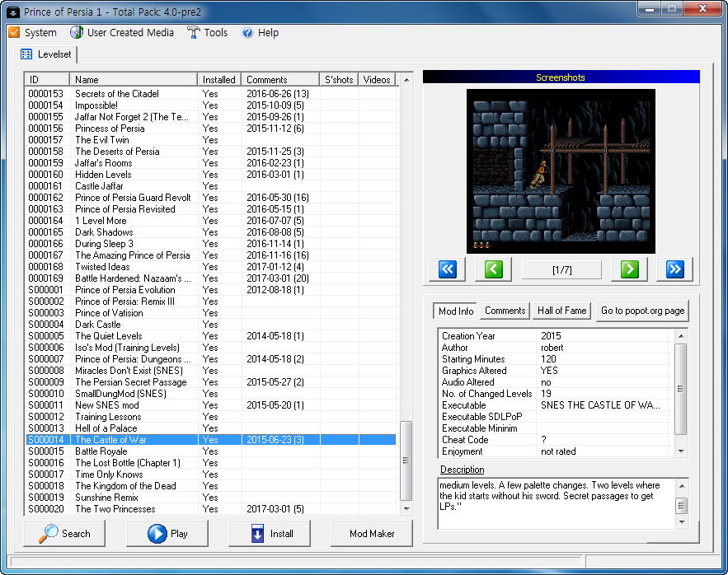Sort by the Comments column header

point(280,80)
